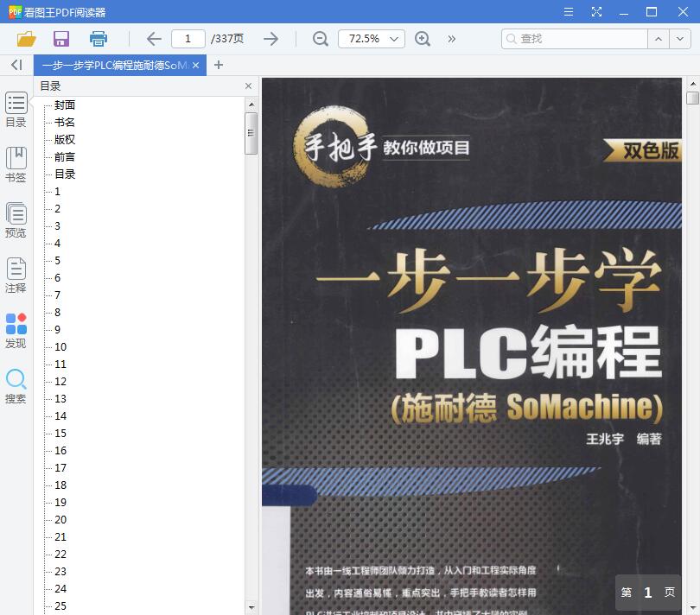
Task: Click the document scrollbar thumb
Action: tap(693, 98)
